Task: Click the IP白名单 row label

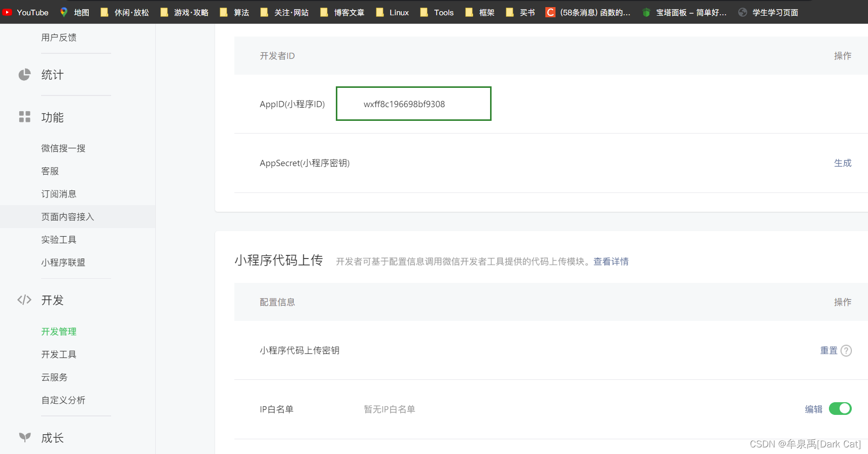Action: tap(276, 409)
